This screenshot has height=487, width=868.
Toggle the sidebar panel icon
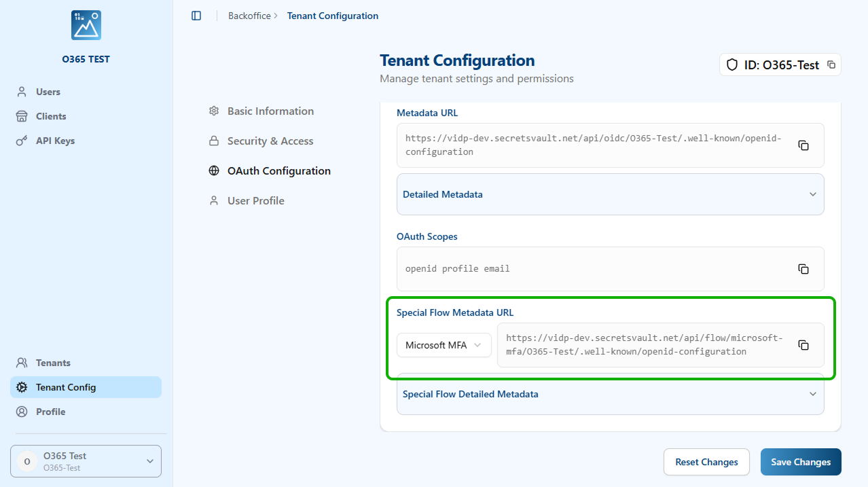pos(196,16)
